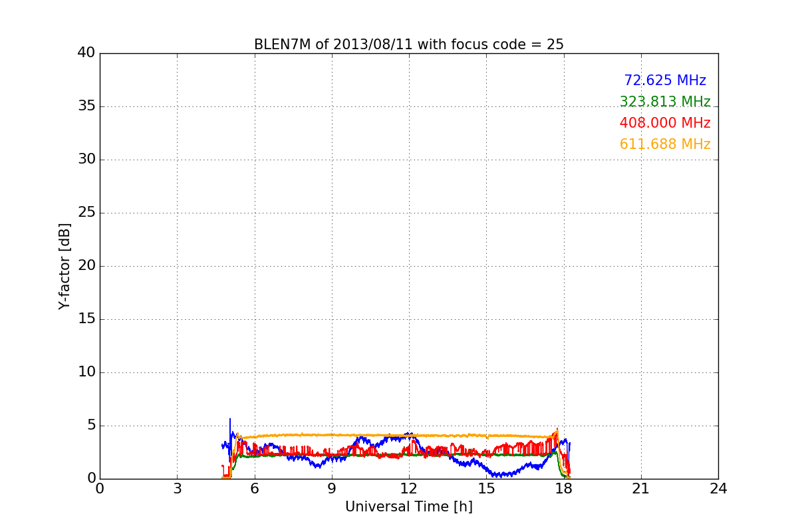Click the y-axis tick label 5

click(91, 426)
